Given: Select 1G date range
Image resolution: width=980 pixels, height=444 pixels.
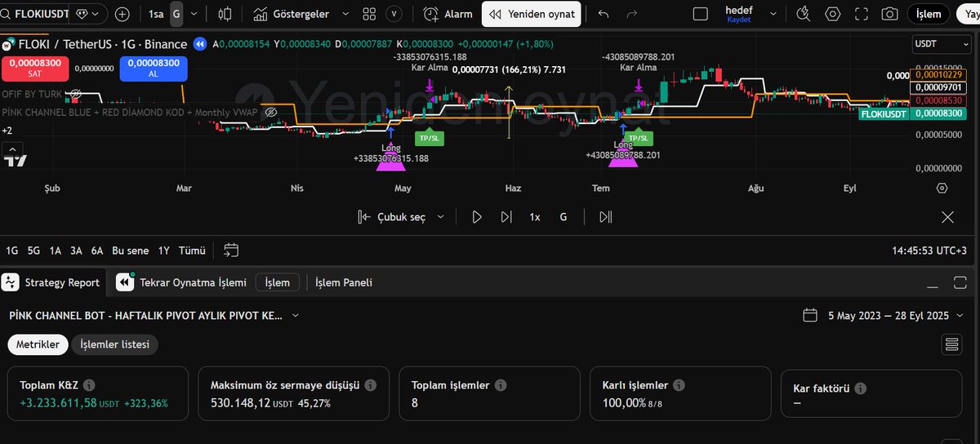Looking at the screenshot, I should click(x=12, y=251).
